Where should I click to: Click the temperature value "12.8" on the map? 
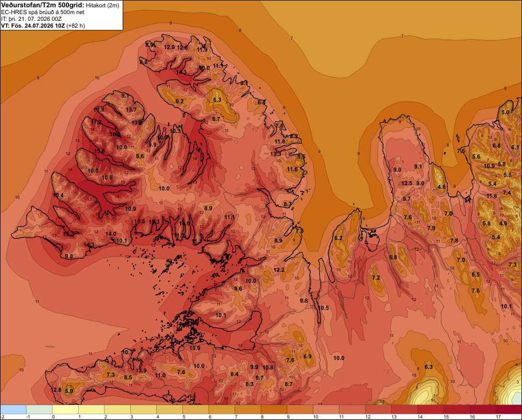pyautogui.click(x=56, y=390)
